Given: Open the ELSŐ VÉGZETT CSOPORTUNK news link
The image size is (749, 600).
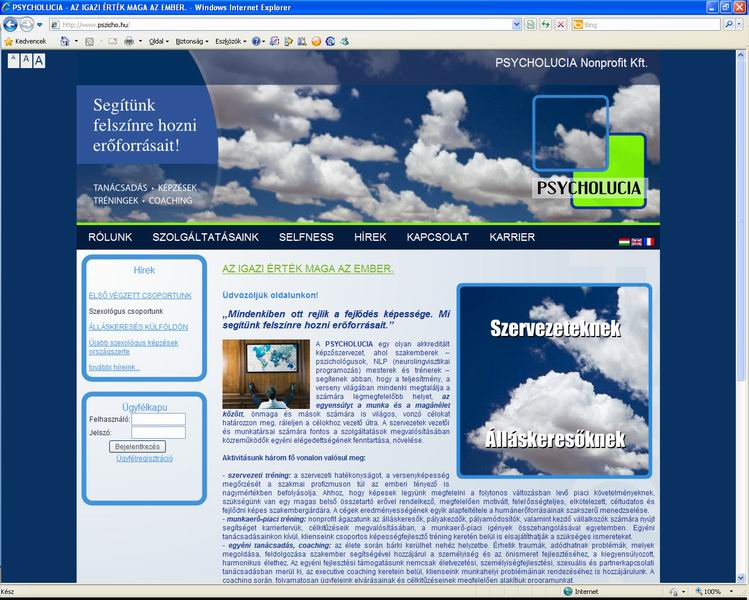Looking at the screenshot, I should pos(140,296).
